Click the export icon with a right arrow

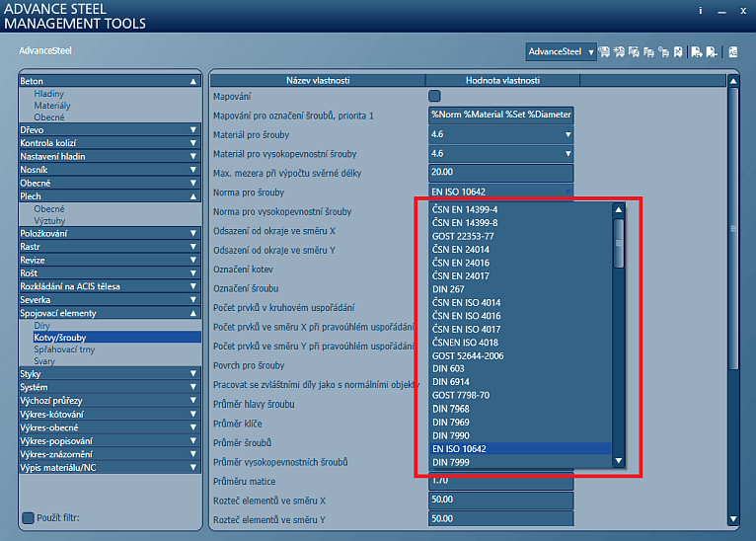click(696, 51)
